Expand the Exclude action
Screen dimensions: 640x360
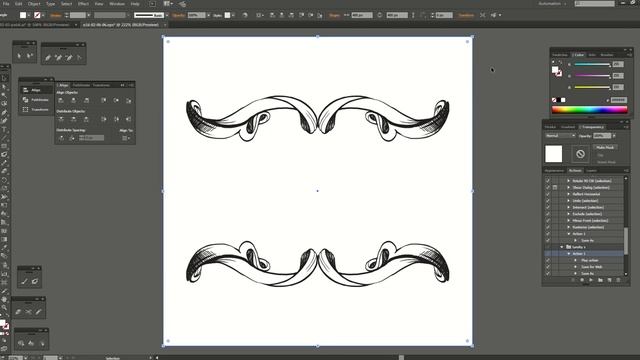point(569,214)
